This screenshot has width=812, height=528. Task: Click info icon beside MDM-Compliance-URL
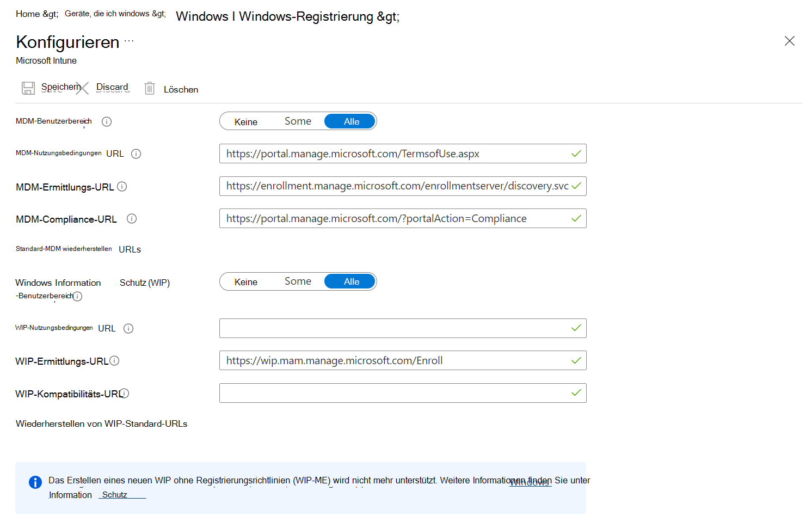pos(132,219)
